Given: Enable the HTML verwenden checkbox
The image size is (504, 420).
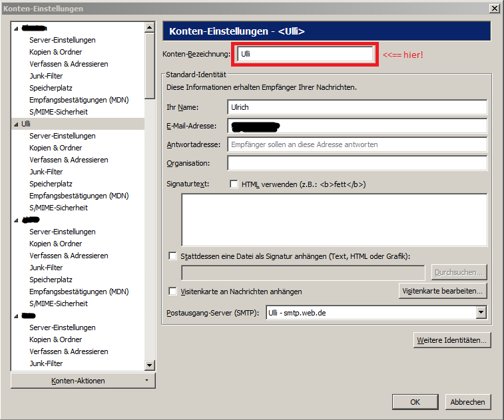Looking at the screenshot, I should 234,184.
